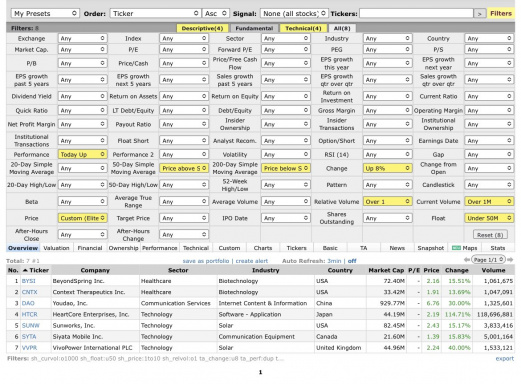521x384 pixels.
Task: Select the Ownership view tab
Action: pos(123,248)
